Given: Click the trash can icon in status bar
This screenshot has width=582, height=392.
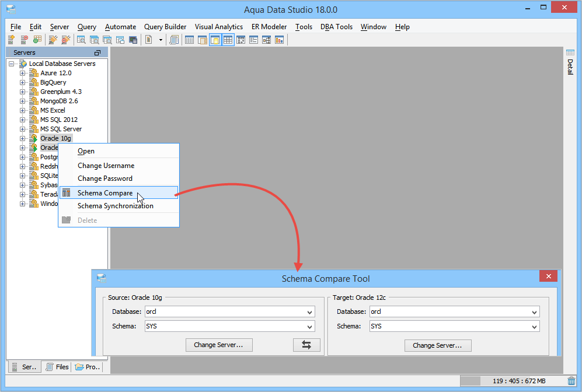Looking at the screenshot, I should coord(571,381).
